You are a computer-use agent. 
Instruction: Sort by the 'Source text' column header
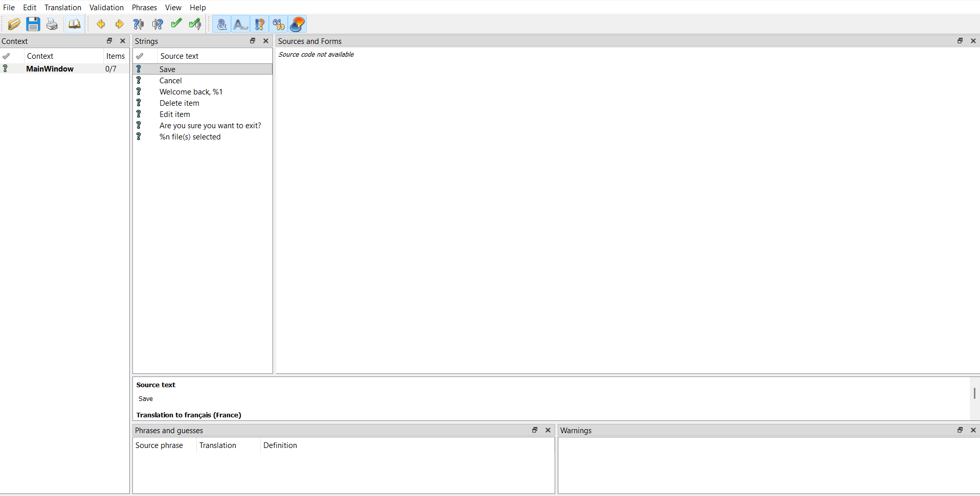(215, 56)
